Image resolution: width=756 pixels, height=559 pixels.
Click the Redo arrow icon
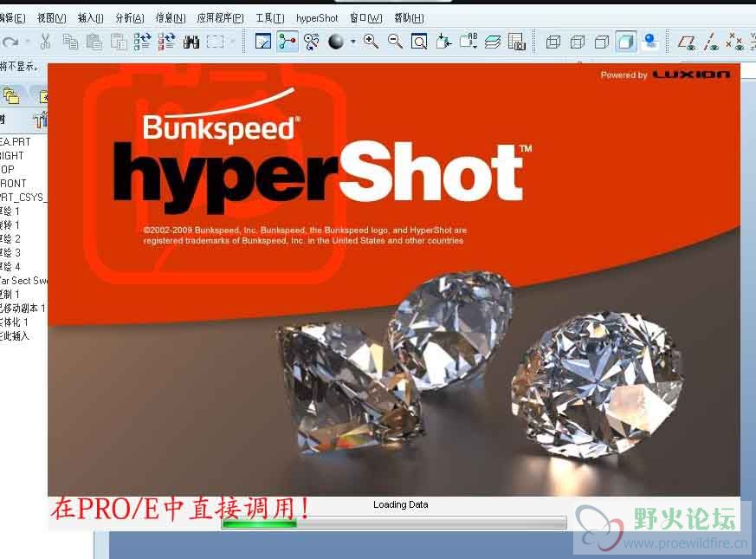[x=10, y=42]
